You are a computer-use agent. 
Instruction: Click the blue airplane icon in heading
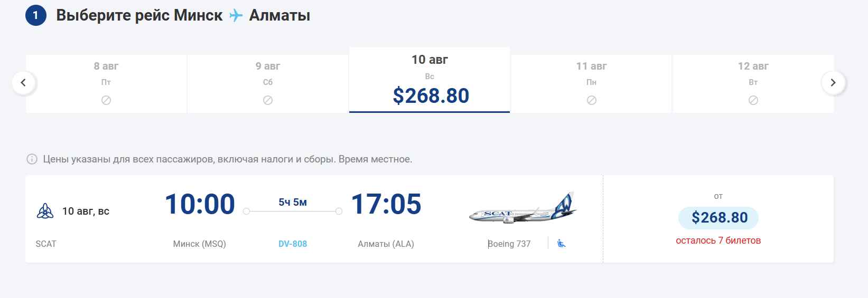pos(236,16)
